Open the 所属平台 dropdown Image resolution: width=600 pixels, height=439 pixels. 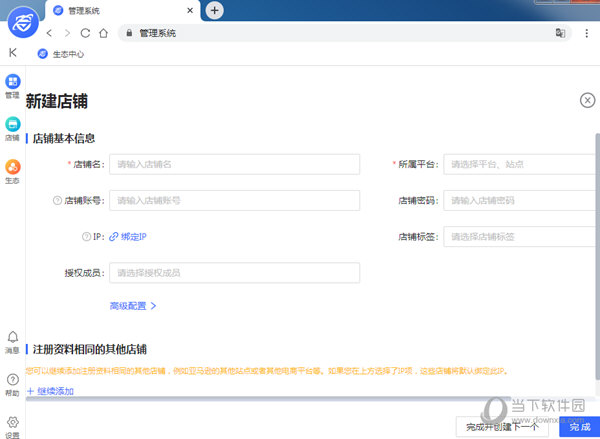[520, 164]
